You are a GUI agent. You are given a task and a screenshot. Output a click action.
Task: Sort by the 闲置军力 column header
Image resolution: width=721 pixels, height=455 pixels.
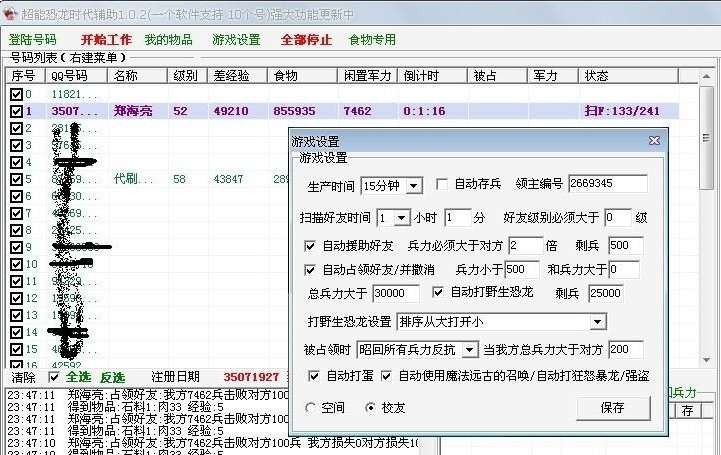tap(367, 75)
